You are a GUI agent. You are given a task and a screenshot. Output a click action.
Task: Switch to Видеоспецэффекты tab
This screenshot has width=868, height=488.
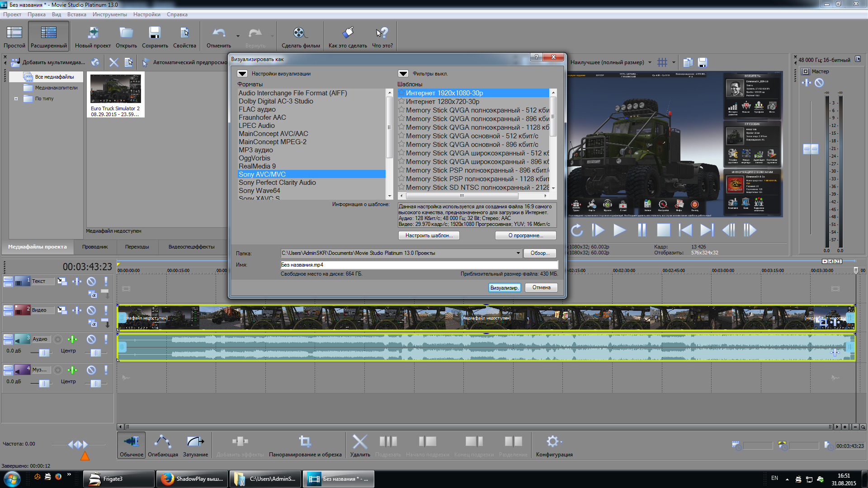pos(191,247)
